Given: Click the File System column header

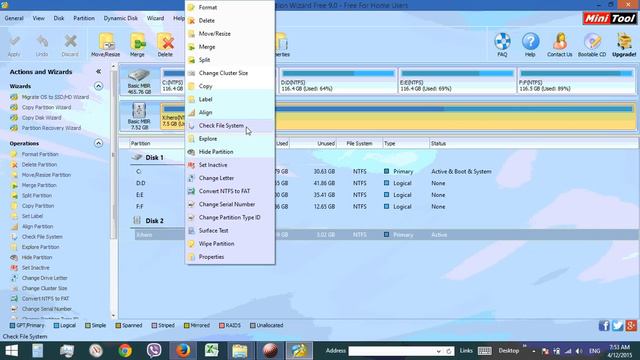Looking at the screenshot, I should click(359, 143).
